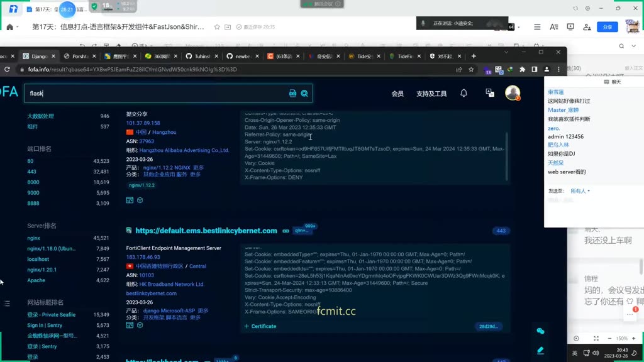Click the Chrome address bar URL
This screenshot has width=644, height=362.
pyautogui.click(x=132, y=70)
